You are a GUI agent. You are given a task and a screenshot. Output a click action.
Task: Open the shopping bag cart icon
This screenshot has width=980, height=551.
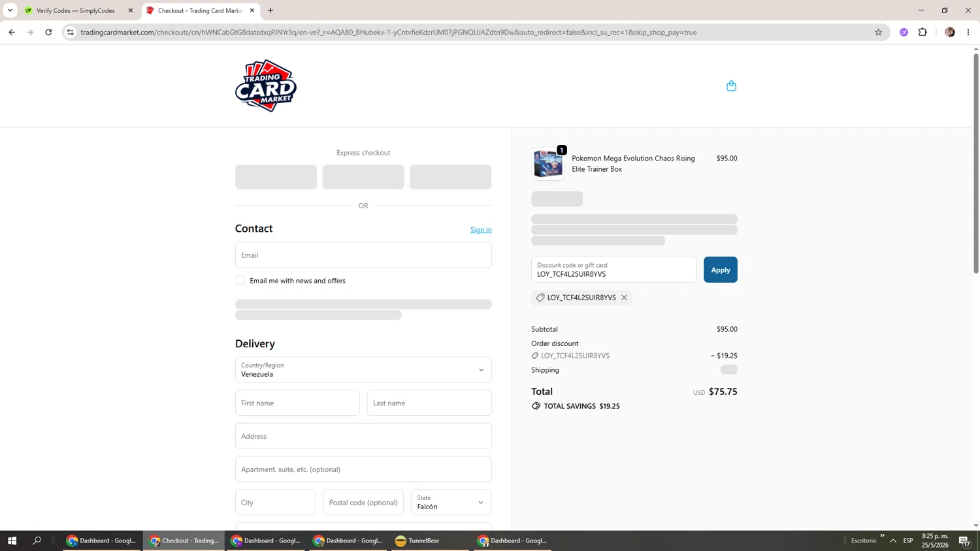[731, 86]
